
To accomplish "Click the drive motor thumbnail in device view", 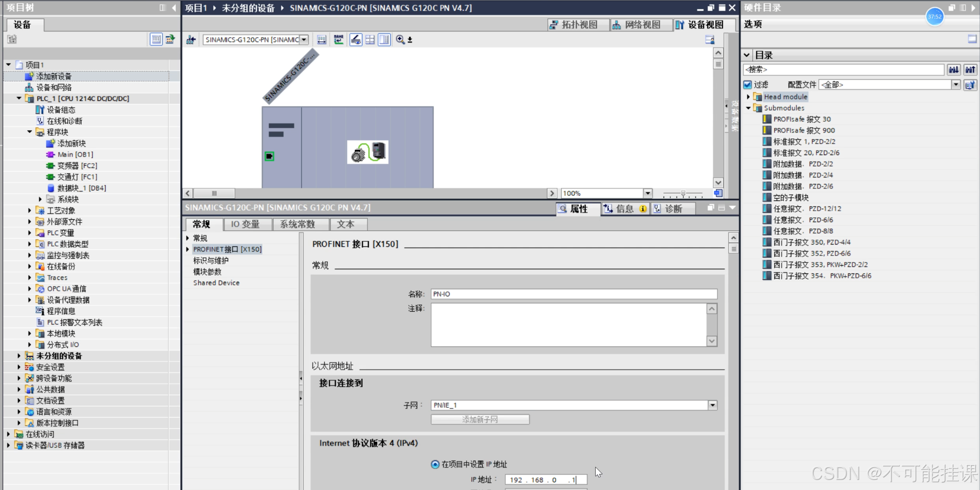I will (x=367, y=152).
